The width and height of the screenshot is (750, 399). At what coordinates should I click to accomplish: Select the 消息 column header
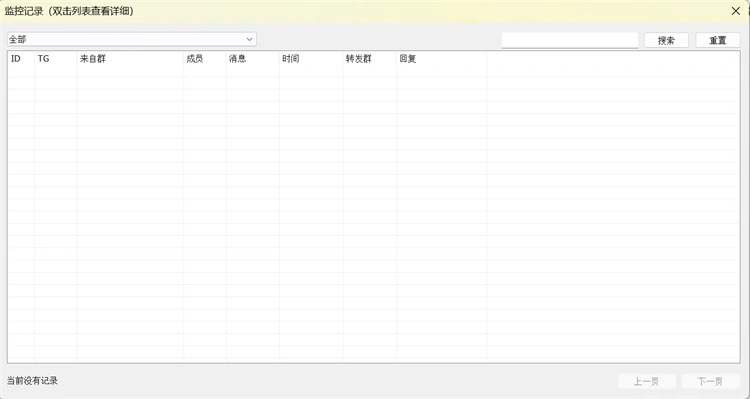(253, 59)
